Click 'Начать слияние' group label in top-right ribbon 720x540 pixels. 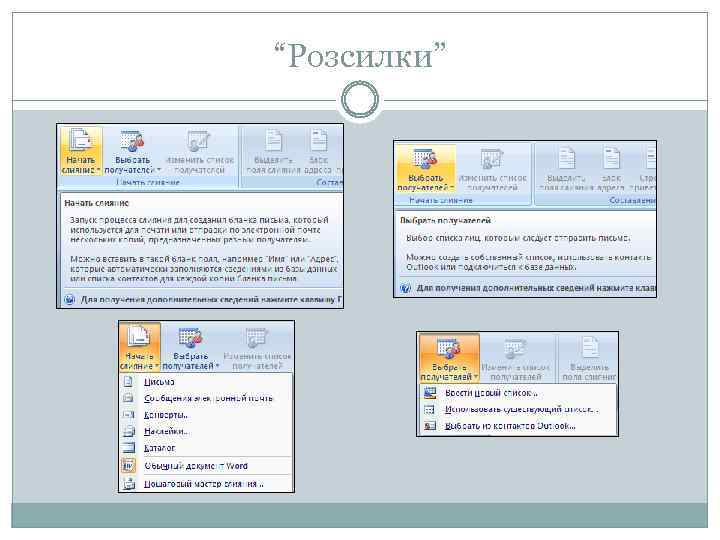(x=441, y=200)
